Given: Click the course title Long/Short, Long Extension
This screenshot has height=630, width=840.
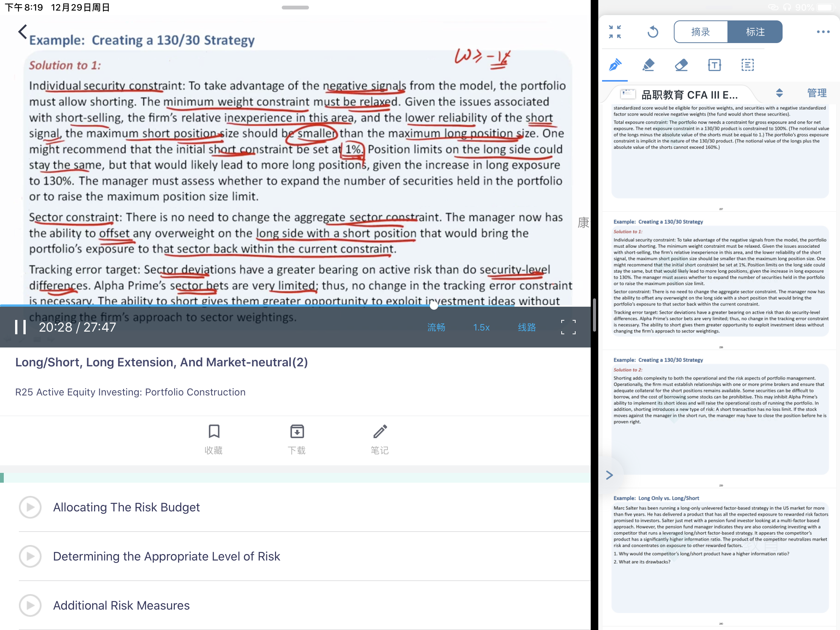Looking at the screenshot, I should (161, 362).
